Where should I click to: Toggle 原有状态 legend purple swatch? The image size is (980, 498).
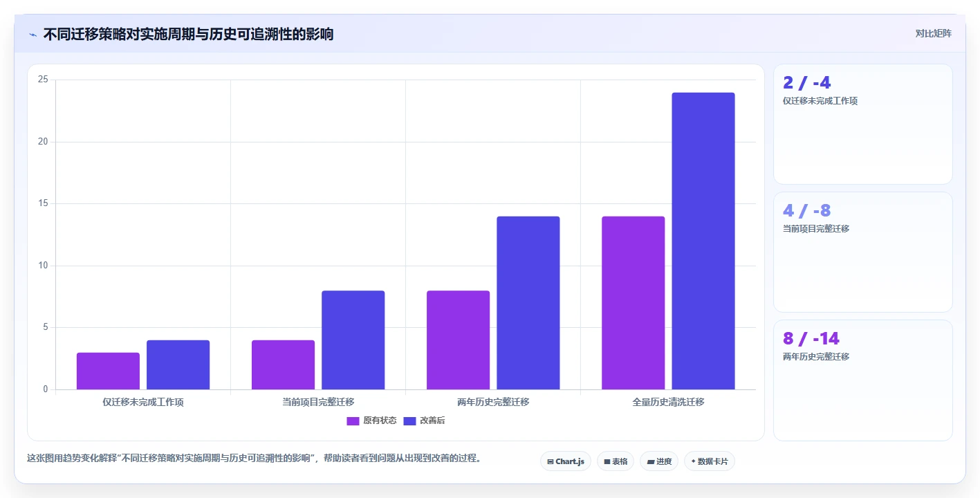353,421
